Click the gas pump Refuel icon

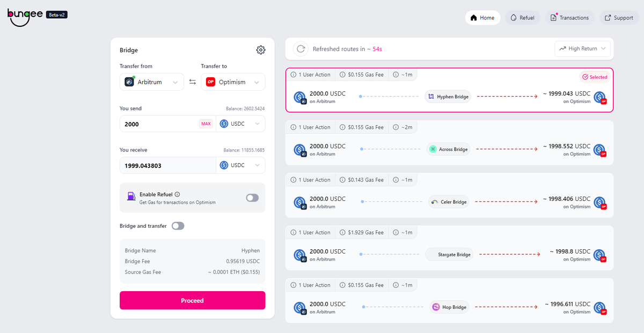tap(131, 197)
